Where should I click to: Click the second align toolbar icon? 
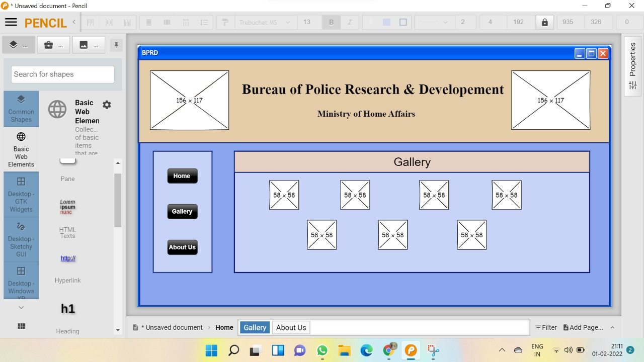point(109,22)
